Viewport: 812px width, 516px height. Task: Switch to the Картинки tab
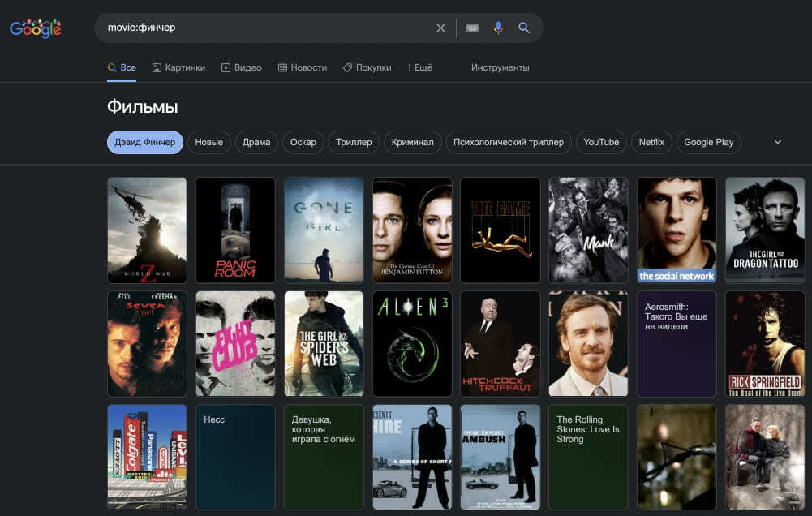[178, 68]
